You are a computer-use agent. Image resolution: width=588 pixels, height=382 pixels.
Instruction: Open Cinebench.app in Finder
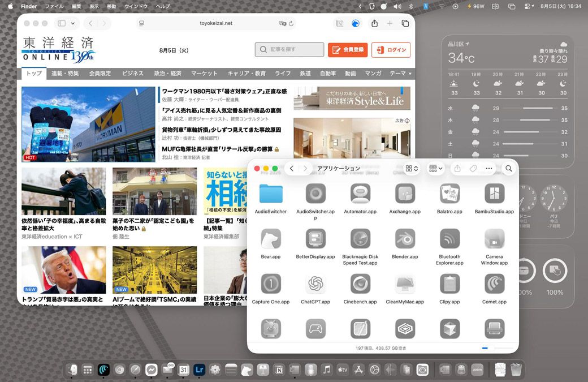click(x=360, y=284)
